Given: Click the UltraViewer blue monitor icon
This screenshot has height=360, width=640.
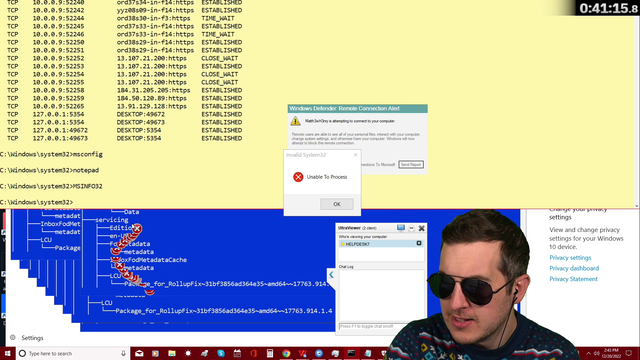Looking at the screenshot, I should pyautogui.click(x=401, y=228).
